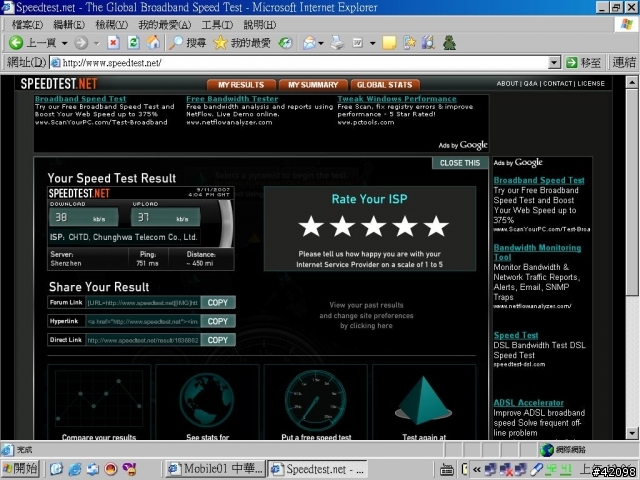Open Mail button dropdown arrow

click(x=321, y=43)
